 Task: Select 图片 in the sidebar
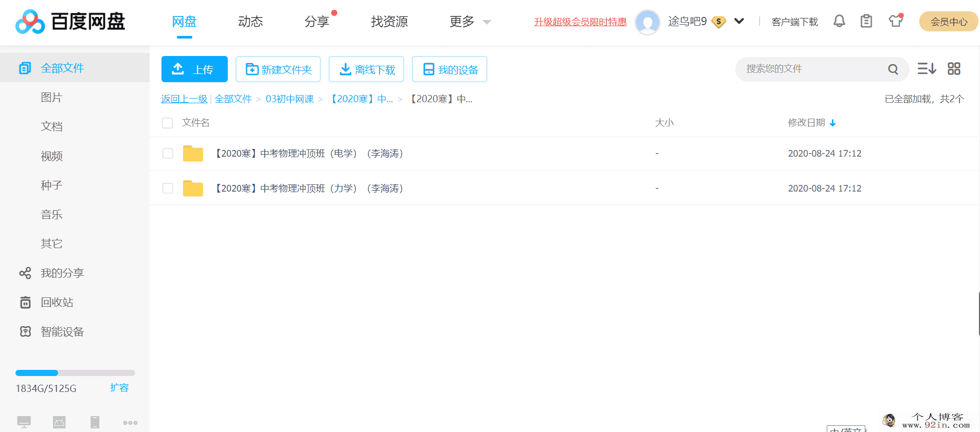tap(51, 97)
